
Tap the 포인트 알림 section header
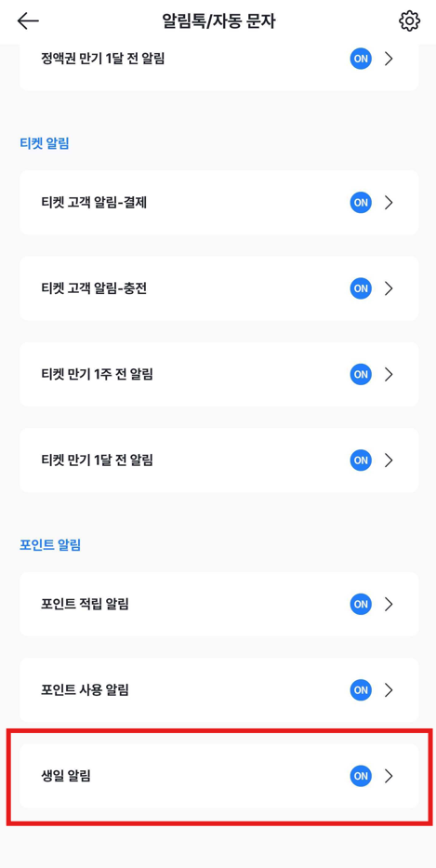click(x=50, y=545)
